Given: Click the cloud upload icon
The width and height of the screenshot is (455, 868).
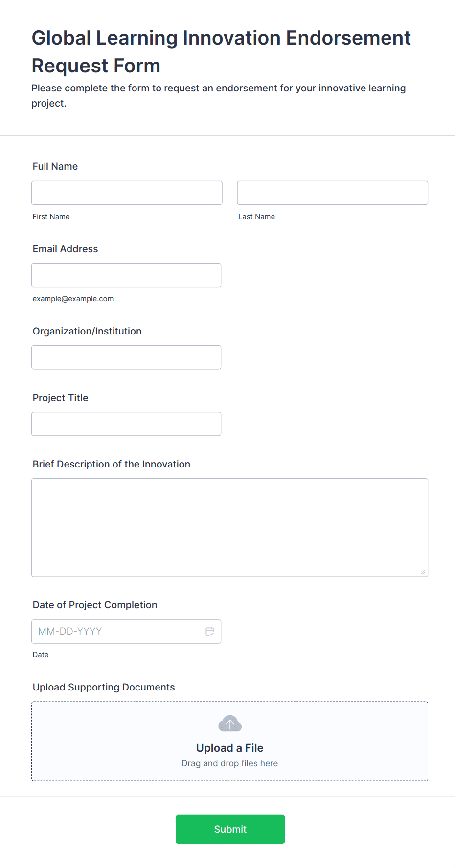Looking at the screenshot, I should coord(230,724).
